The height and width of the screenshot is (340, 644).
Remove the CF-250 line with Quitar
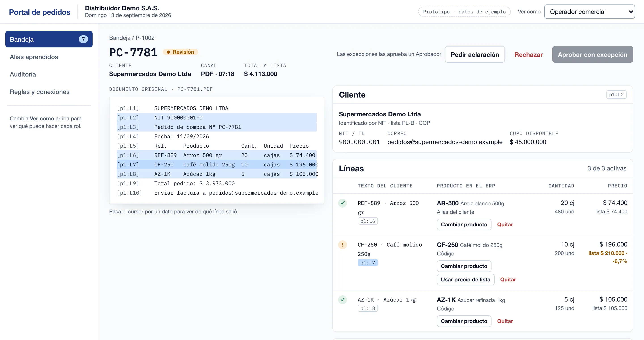click(508, 280)
